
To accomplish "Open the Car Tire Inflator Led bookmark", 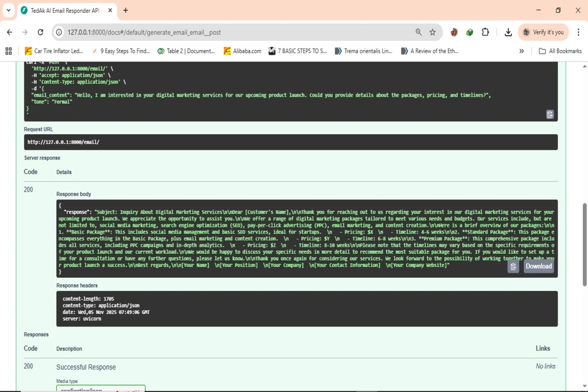I will click(54, 51).
